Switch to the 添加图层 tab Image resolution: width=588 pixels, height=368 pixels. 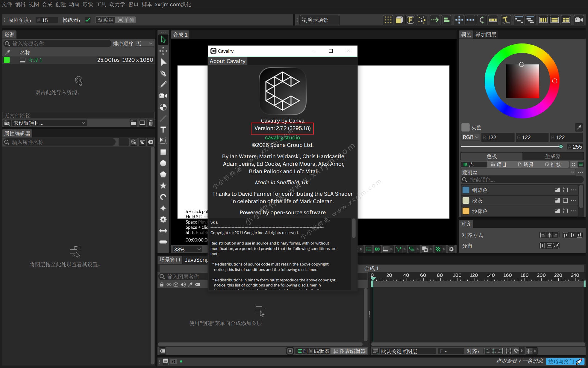[x=486, y=35]
